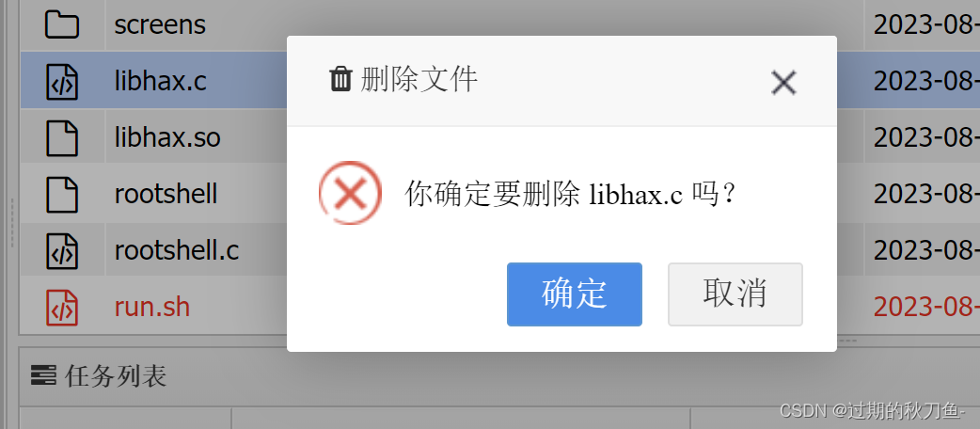
Task: Click the trash can icon in dialog title
Action: (340, 79)
